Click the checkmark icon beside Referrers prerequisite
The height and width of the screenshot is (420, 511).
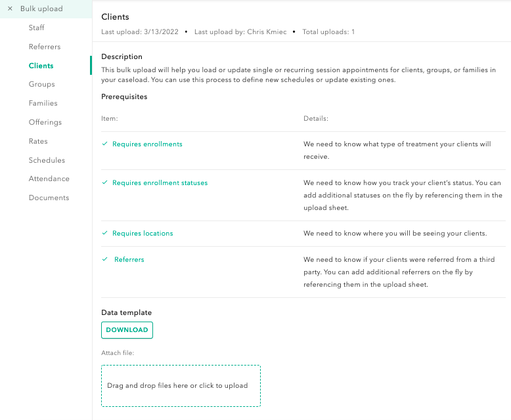105,259
